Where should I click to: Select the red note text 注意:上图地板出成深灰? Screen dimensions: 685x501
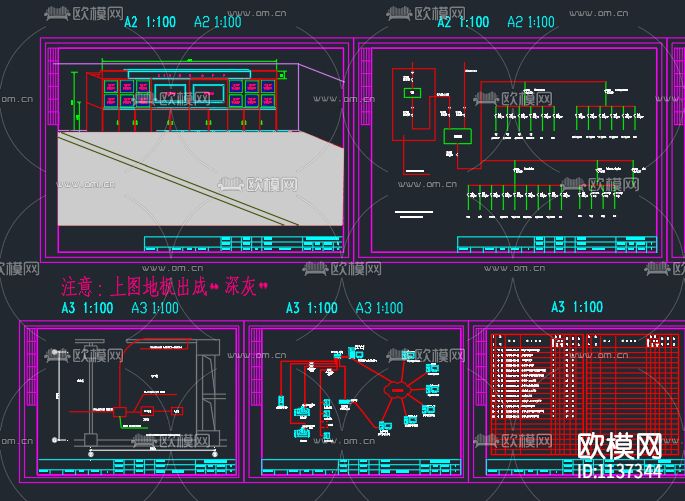(164, 287)
